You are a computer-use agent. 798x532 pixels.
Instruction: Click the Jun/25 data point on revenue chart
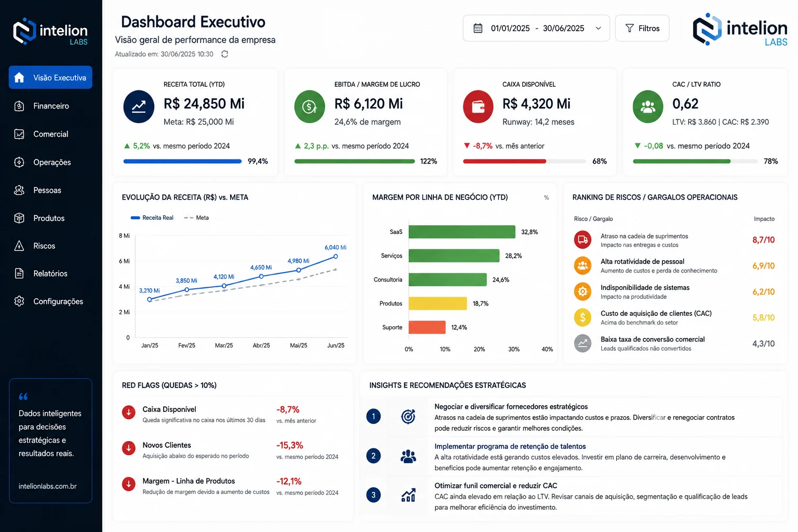[x=336, y=257]
